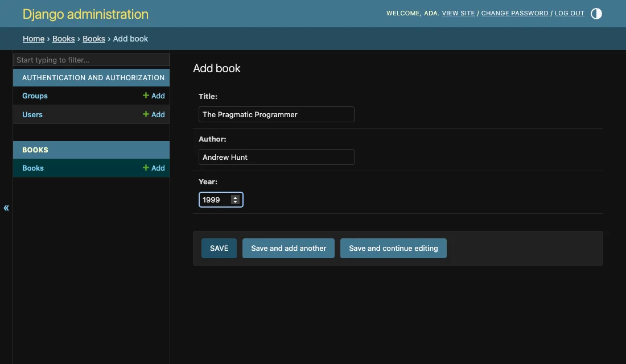Open Authentication and Authorization section header

tap(93, 78)
